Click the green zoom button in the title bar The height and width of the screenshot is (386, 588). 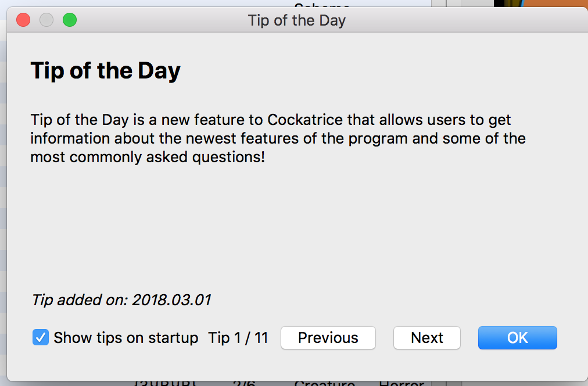(70, 20)
